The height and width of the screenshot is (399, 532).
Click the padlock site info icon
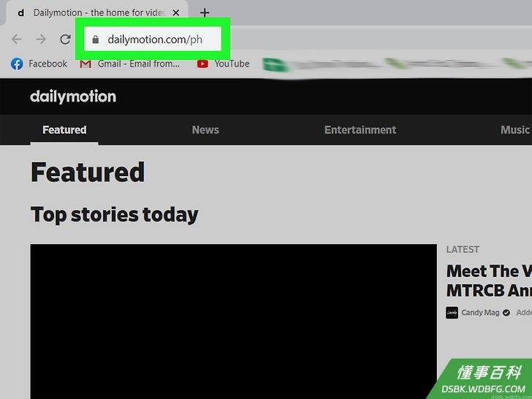pos(95,39)
